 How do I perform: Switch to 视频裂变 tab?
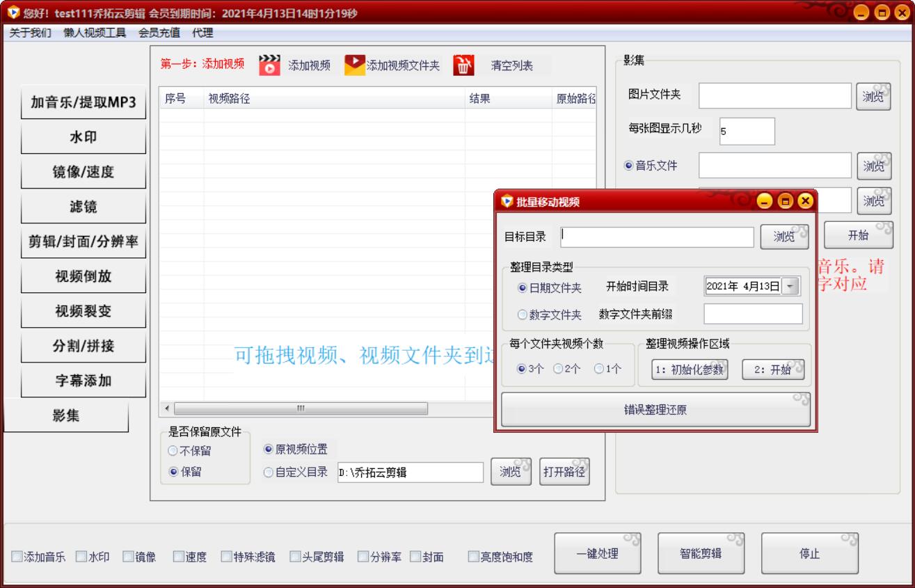83,311
